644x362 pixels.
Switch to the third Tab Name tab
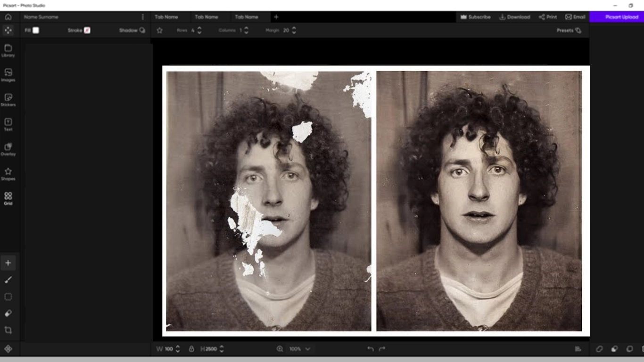click(x=247, y=17)
